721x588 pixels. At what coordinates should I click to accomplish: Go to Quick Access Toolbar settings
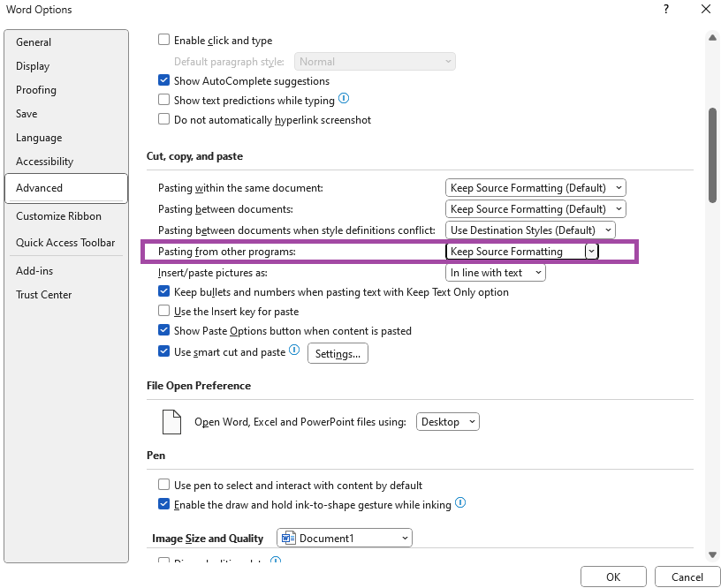tap(66, 243)
